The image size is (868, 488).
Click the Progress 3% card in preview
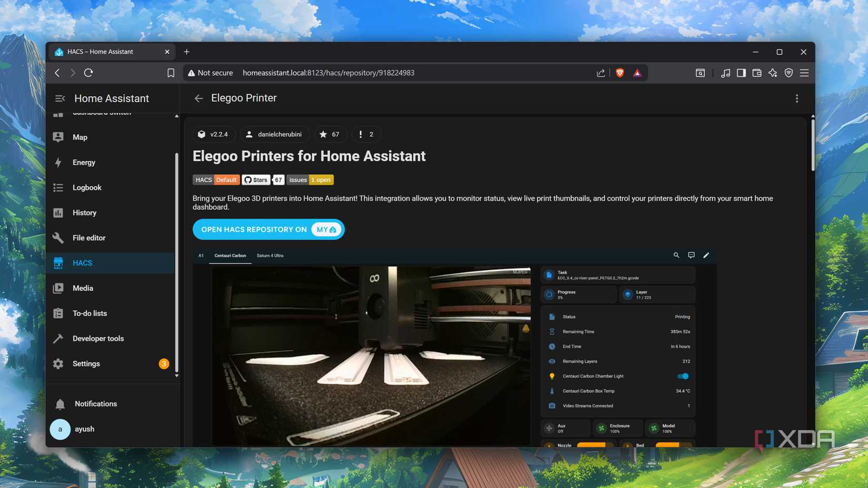(579, 294)
